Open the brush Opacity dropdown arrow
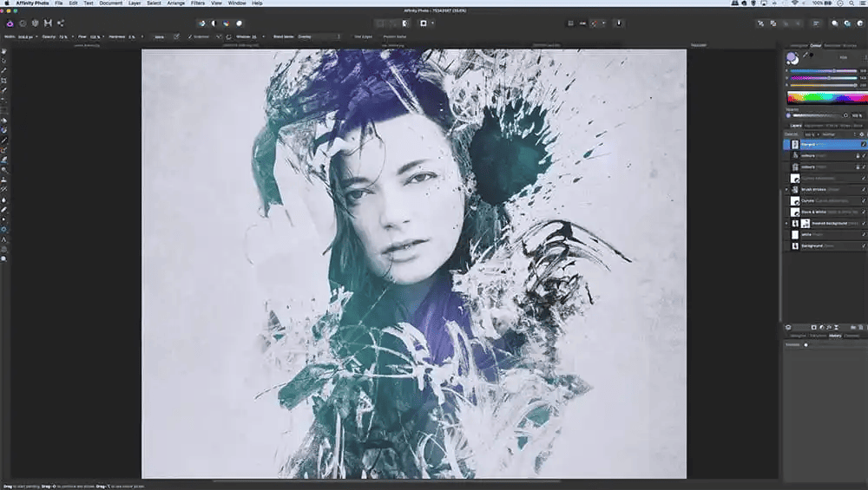The image size is (868, 490). click(73, 36)
